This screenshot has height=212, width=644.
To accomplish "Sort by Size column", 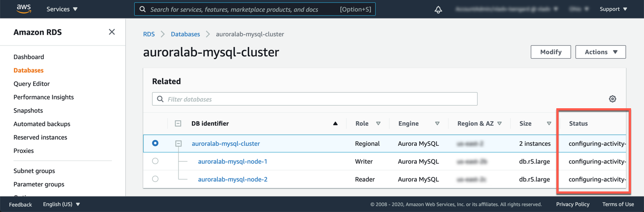I will [x=549, y=123].
